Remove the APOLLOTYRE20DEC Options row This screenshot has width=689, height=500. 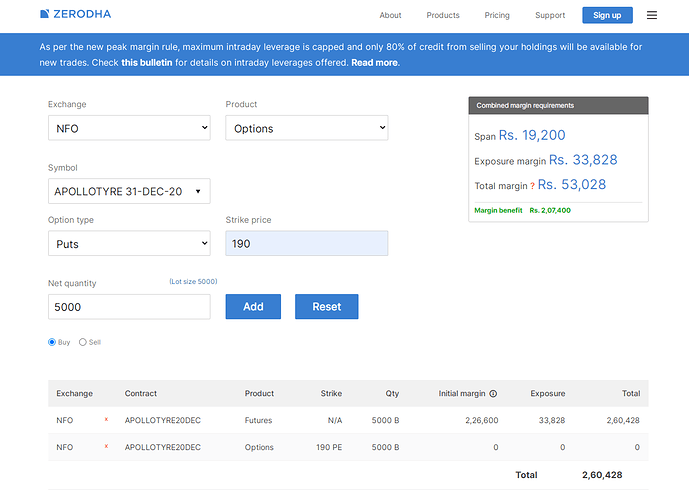pos(106,446)
